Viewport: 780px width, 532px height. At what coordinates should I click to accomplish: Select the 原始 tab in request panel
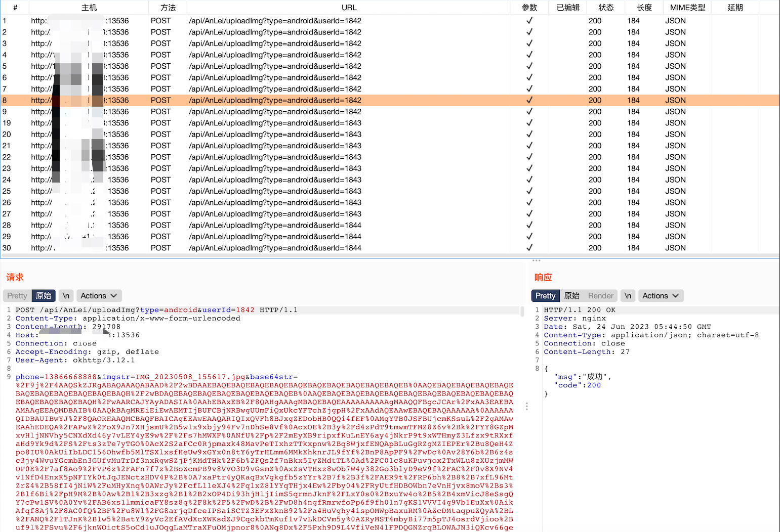[x=44, y=296]
